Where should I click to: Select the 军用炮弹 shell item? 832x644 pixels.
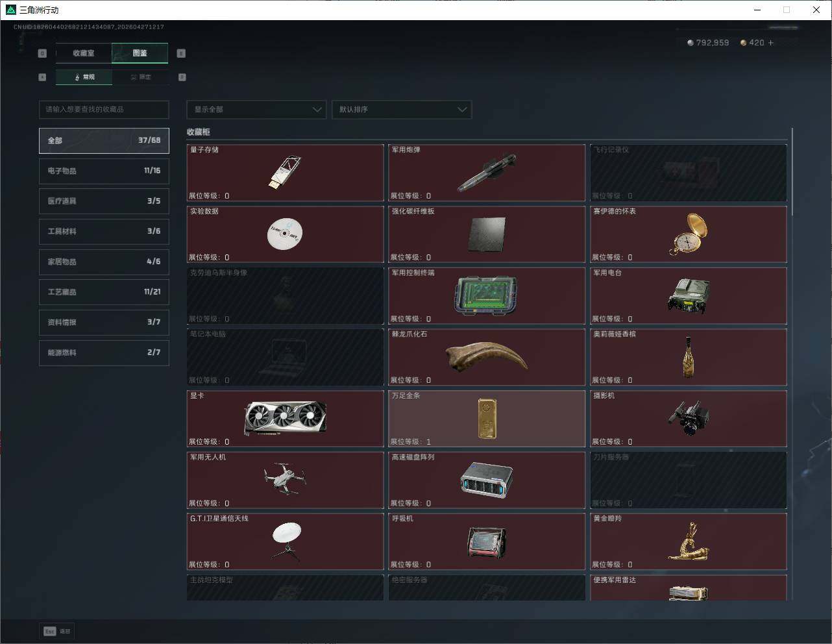pyautogui.click(x=487, y=173)
